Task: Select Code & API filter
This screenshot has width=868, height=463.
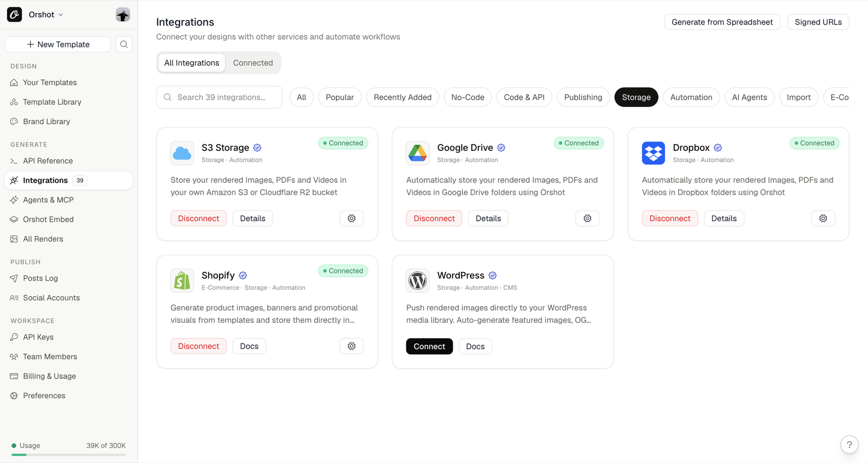Action: click(x=524, y=97)
